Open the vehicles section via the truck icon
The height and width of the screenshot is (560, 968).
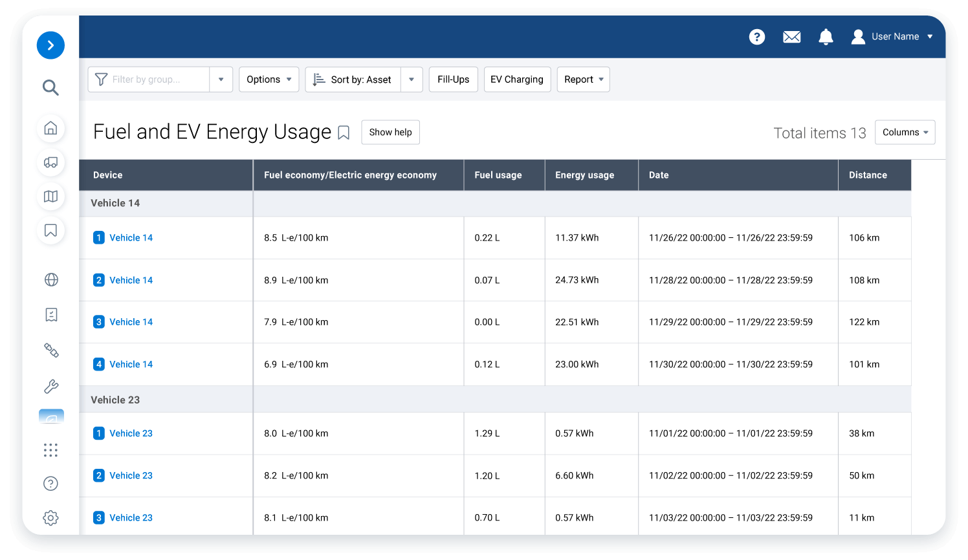coord(50,163)
